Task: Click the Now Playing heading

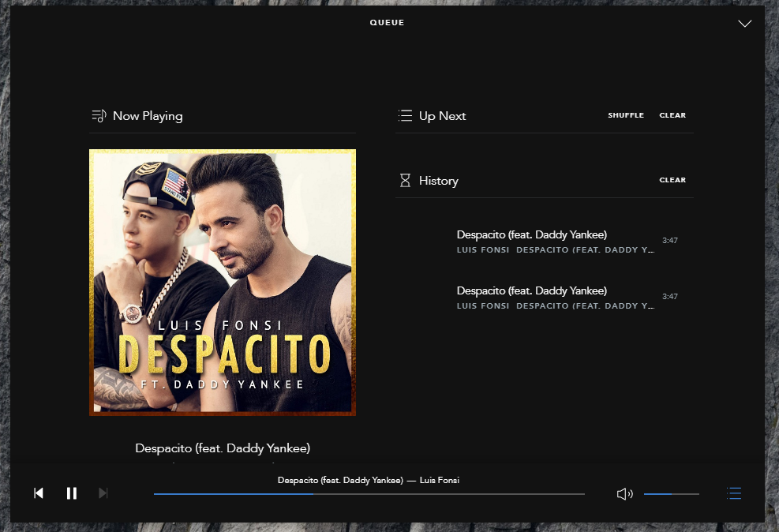Action: coord(148,116)
